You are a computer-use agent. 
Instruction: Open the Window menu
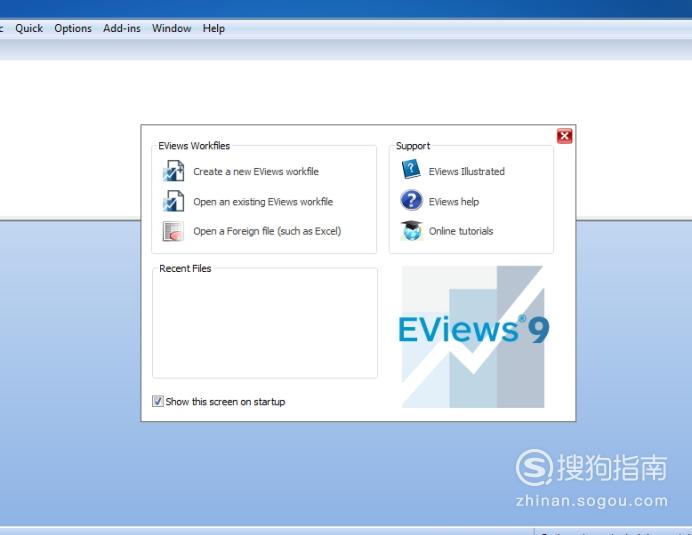[x=172, y=28]
